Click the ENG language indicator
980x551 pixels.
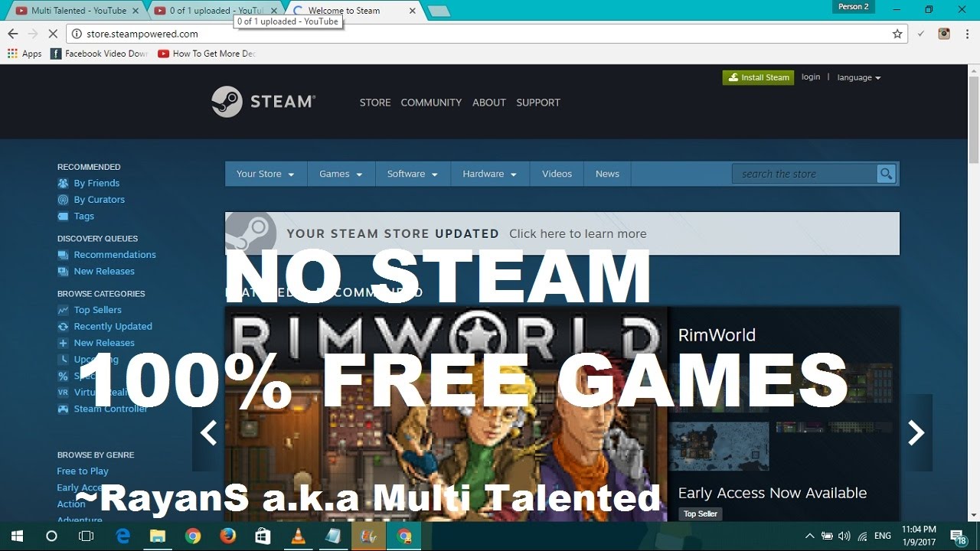tap(882, 536)
